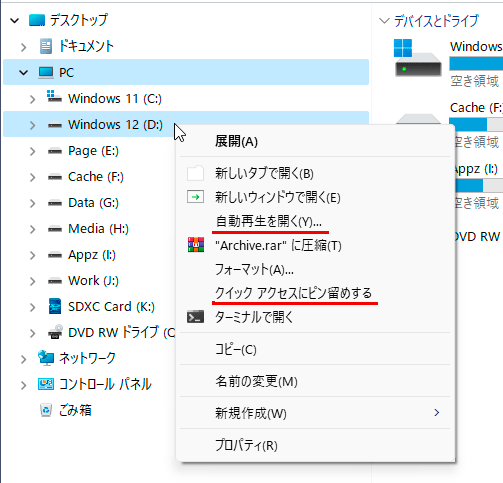Select the Cache (F:) tree row

89,177
